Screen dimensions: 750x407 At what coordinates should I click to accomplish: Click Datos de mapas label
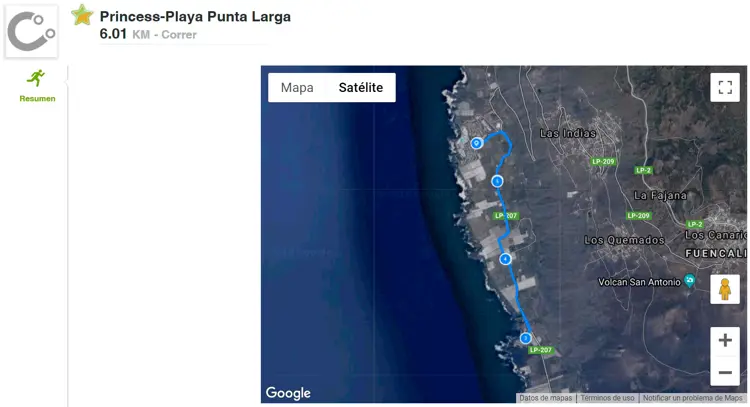click(546, 398)
